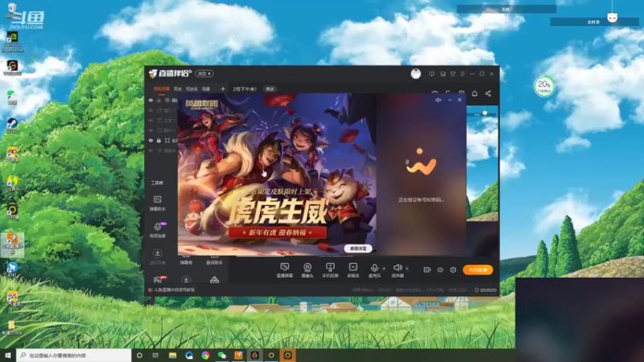The image size is (644, 362).
Task: Expand microphone options arrow
Action: coord(384,269)
